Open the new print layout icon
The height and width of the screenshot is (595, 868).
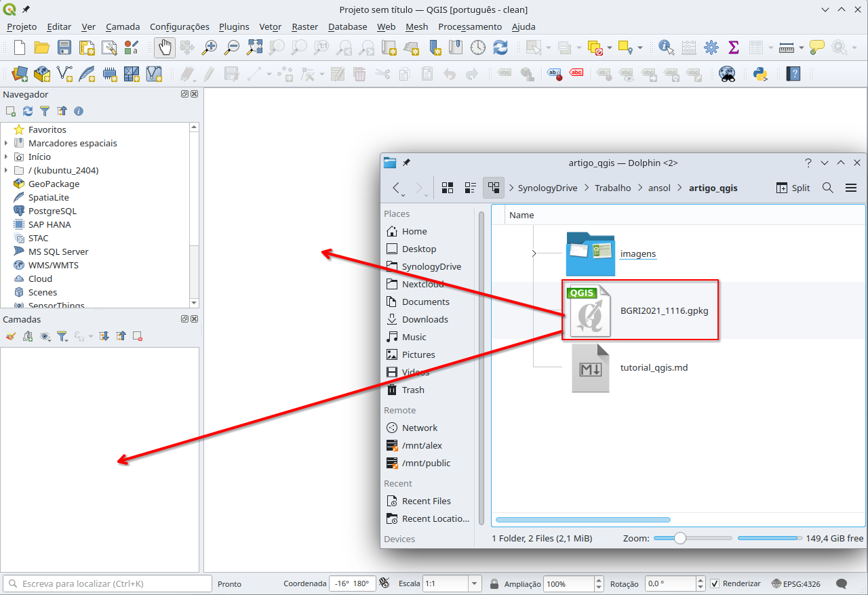(x=87, y=47)
